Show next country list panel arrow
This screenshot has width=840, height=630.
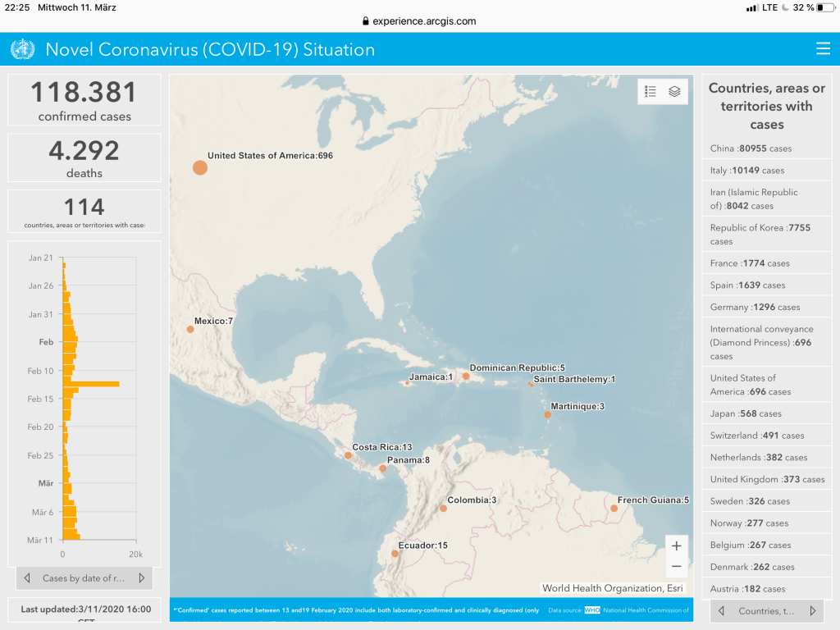[x=813, y=611]
